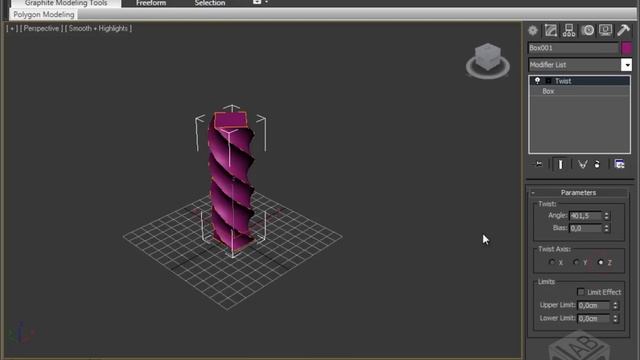The height and width of the screenshot is (360, 640).
Task: Click the Bias spinner arrows
Action: (x=607, y=228)
